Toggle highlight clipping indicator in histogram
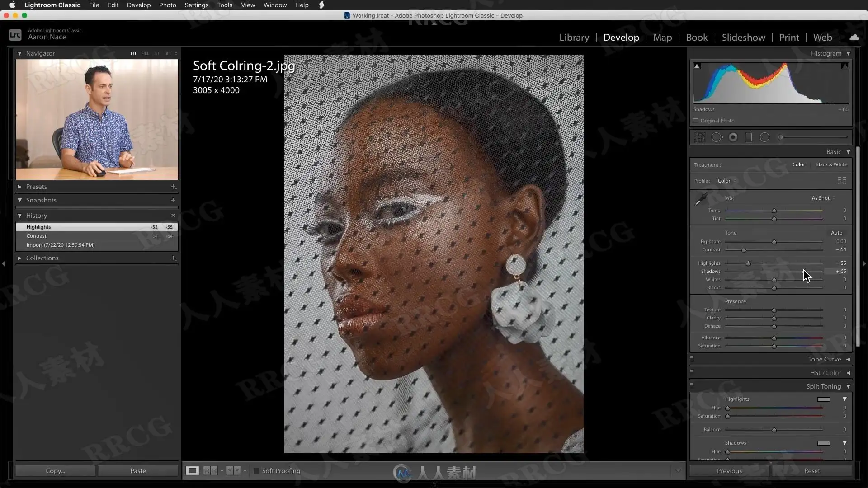Screen dimensions: 868x488 point(844,66)
